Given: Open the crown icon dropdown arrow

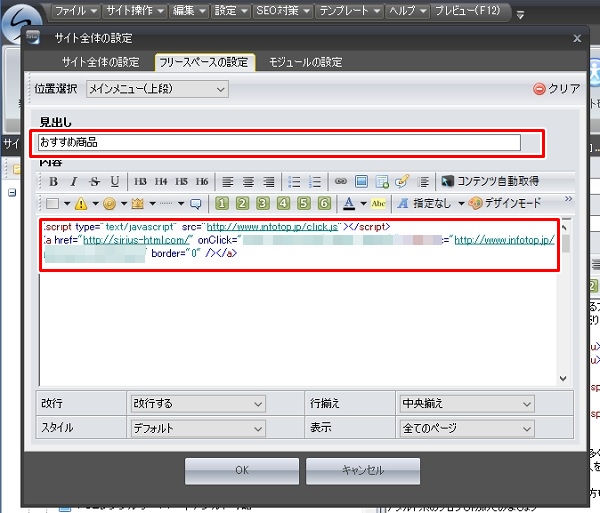Looking at the screenshot, I should (152, 204).
